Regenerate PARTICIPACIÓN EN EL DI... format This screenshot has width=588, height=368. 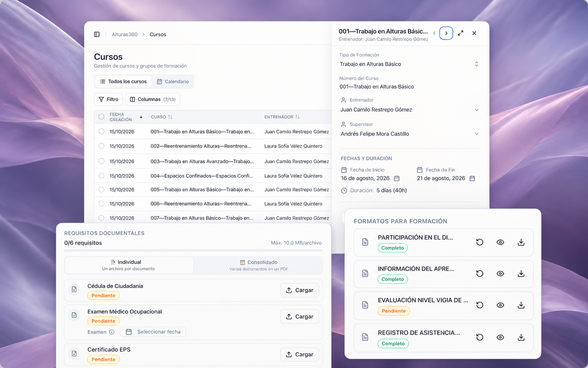[x=479, y=242]
